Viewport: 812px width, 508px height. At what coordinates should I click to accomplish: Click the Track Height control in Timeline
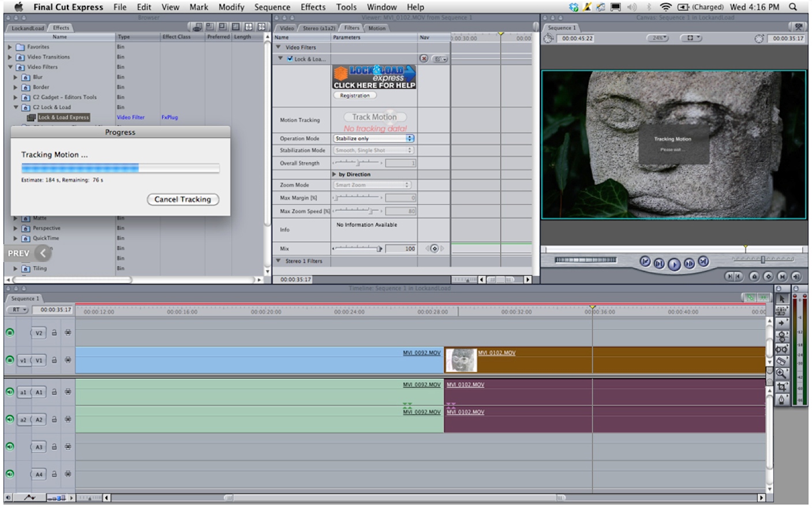[x=56, y=498]
